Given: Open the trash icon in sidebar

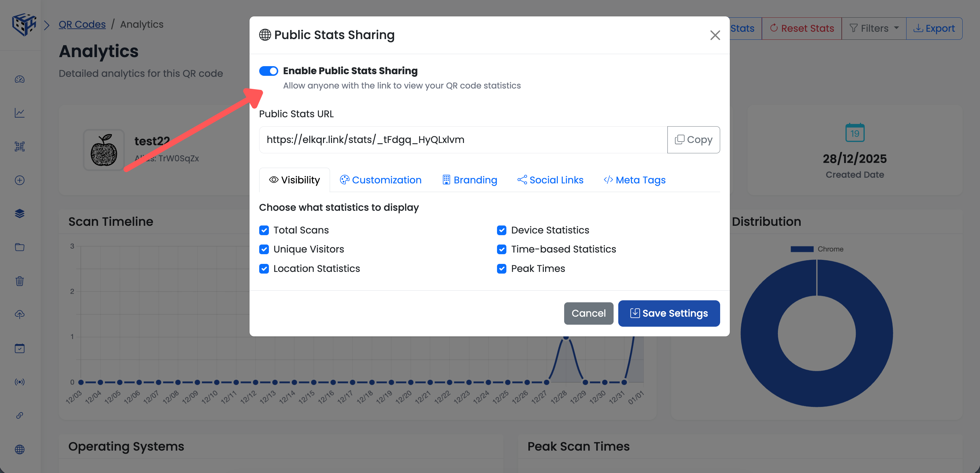Looking at the screenshot, I should point(19,281).
